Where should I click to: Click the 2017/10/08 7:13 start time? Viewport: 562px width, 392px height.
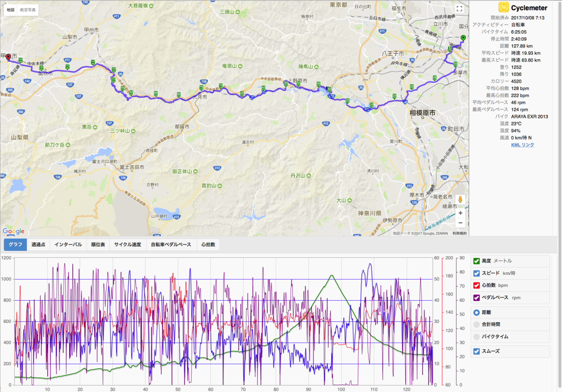(527, 18)
